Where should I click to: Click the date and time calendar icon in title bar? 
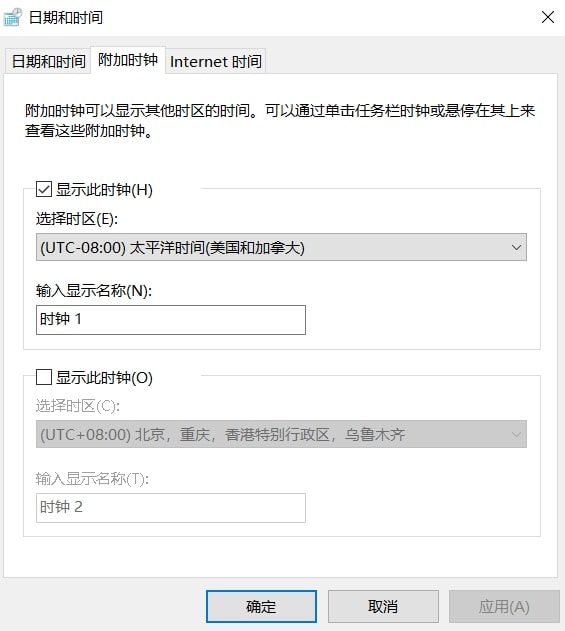point(12,17)
